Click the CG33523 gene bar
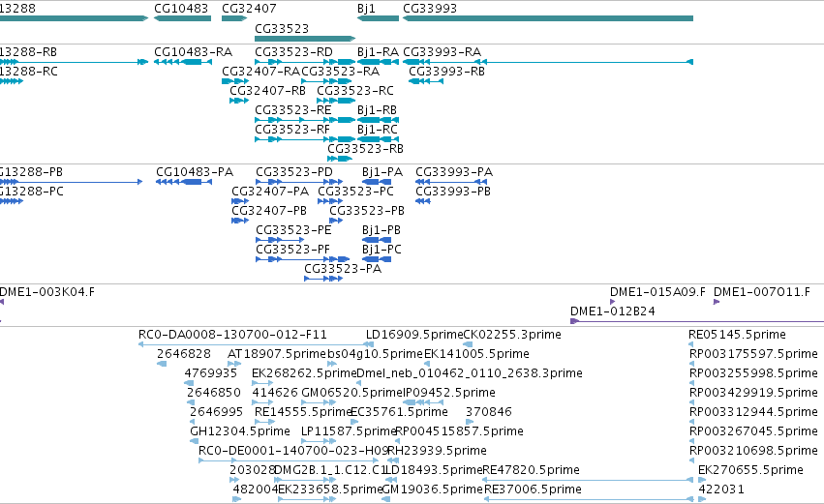 click(x=305, y=39)
